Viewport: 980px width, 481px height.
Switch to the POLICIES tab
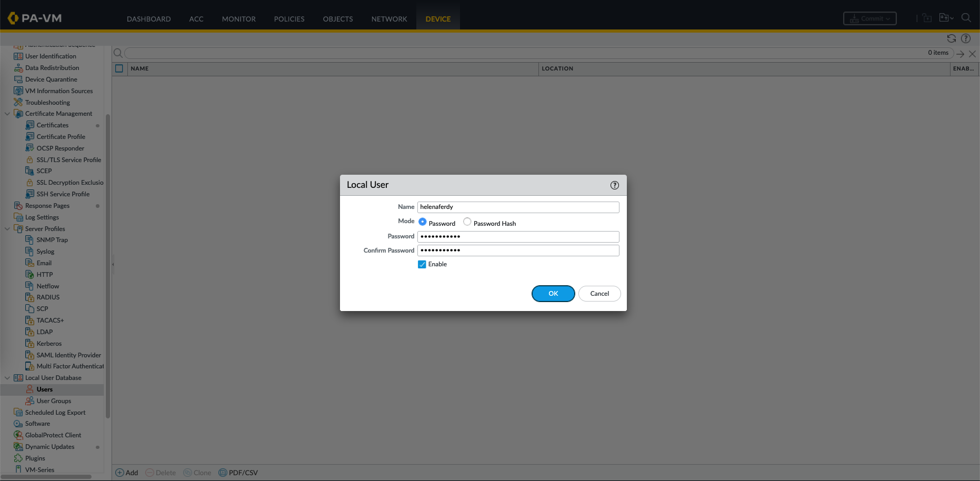289,19
